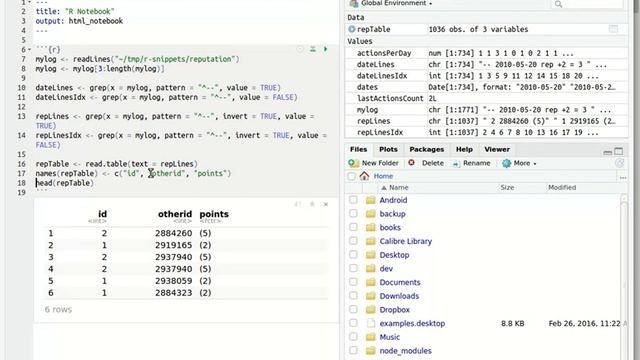Open the examples.desktop file link
640x360 pixels.
tap(412, 323)
